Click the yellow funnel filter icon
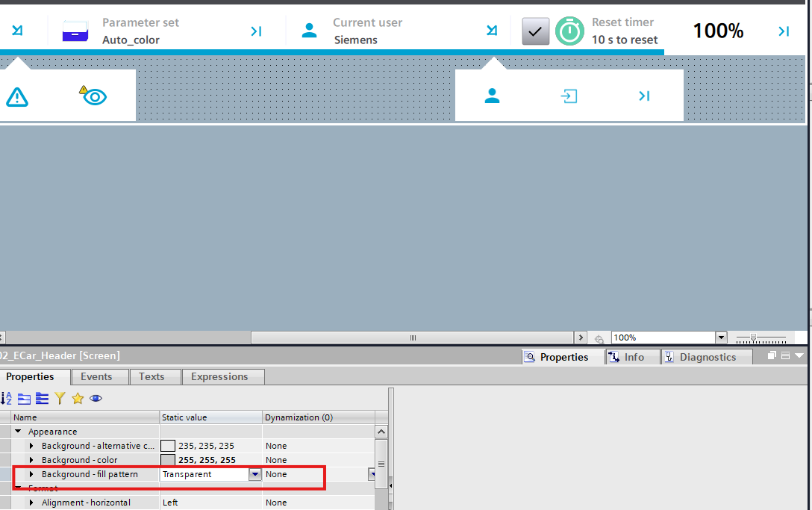The height and width of the screenshot is (510, 812). click(60, 398)
